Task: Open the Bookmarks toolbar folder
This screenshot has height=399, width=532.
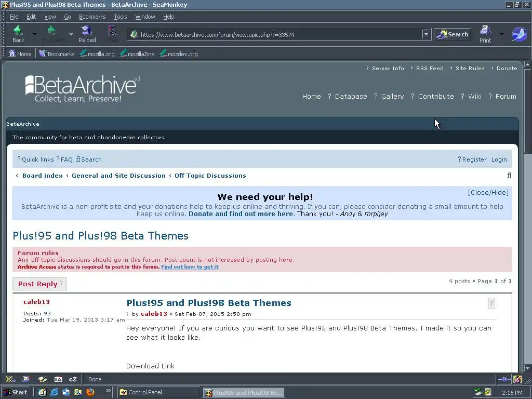Action: [x=56, y=54]
